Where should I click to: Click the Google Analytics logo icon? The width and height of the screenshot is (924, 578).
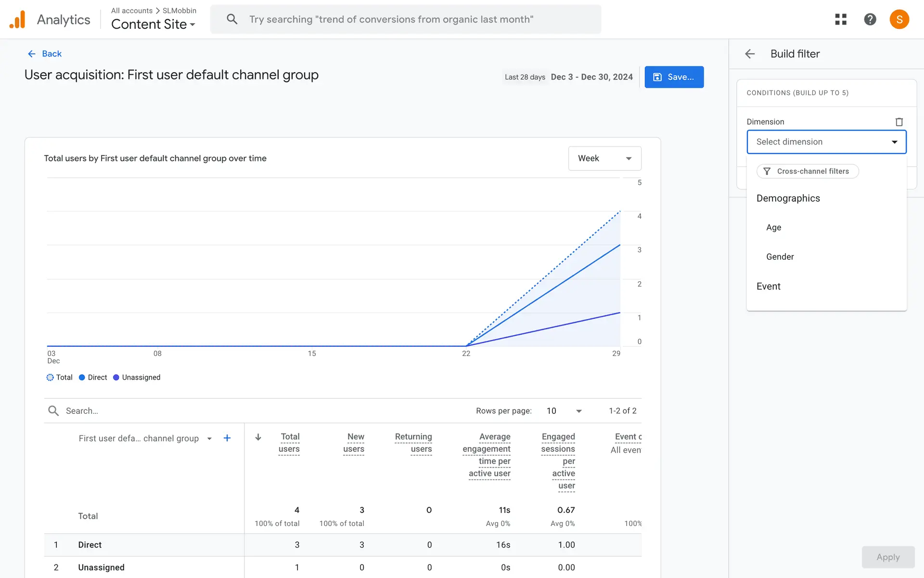(x=17, y=20)
